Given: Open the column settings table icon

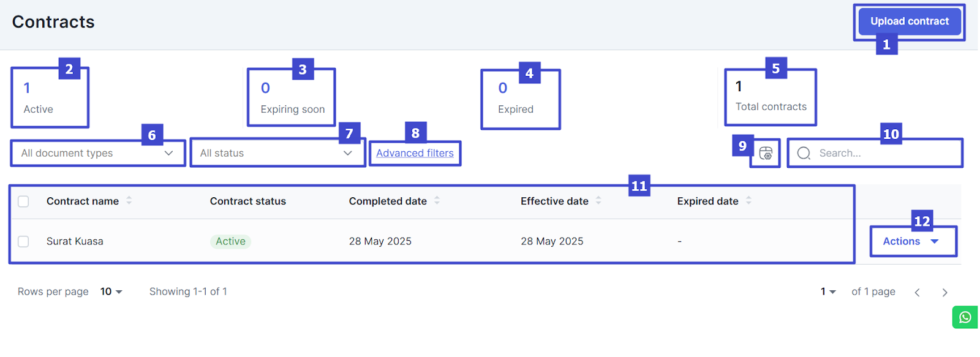Looking at the screenshot, I should tap(766, 153).
